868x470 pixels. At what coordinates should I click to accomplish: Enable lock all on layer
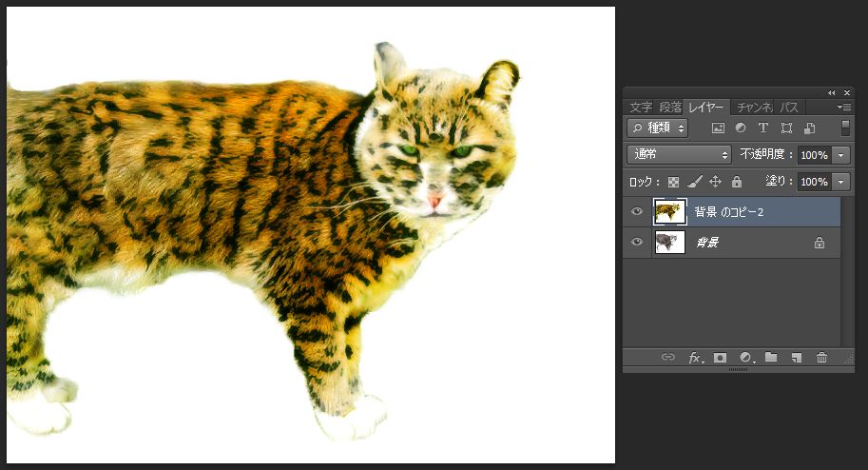(736, 182)
